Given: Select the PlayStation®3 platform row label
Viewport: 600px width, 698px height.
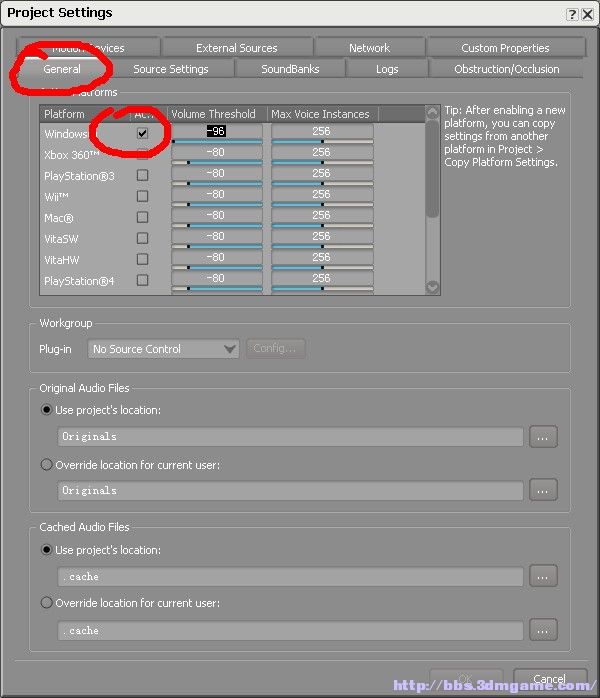Looking at the screenshot, I should (79, 176).
